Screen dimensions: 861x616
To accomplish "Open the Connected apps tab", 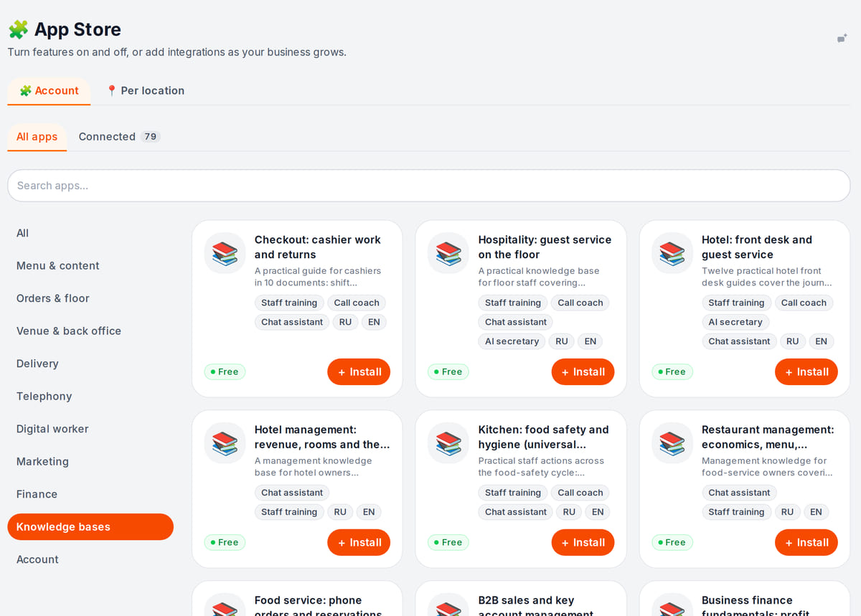I will tap(118, 137).
